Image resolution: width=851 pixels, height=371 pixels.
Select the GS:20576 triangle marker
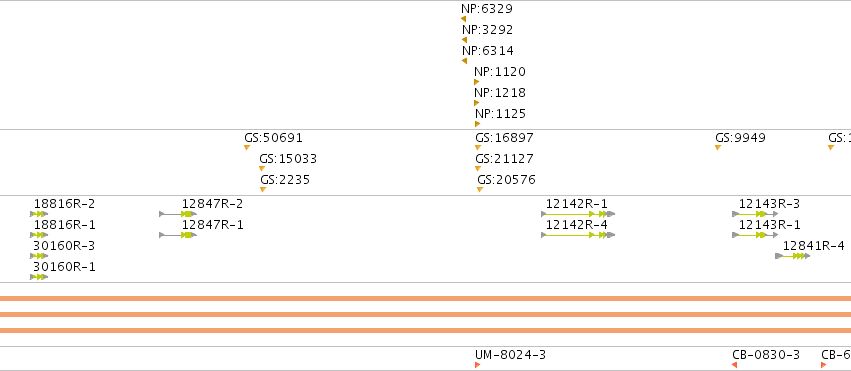tap(480, 189)
